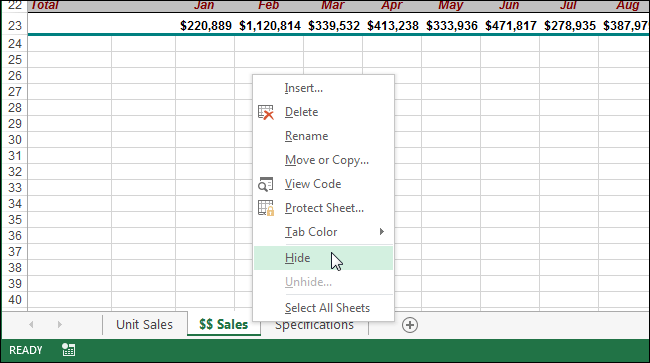
Task: Click the Delete sheet icon in context menu
Action: point(266,112)
